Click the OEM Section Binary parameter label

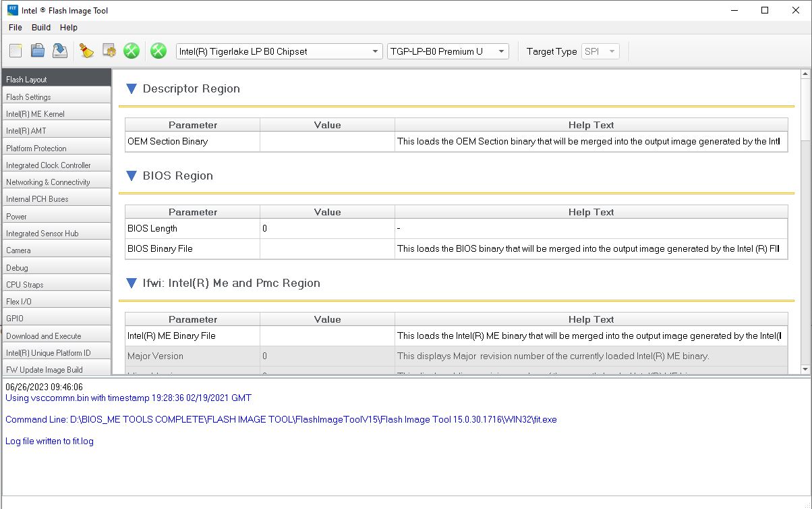168,142
